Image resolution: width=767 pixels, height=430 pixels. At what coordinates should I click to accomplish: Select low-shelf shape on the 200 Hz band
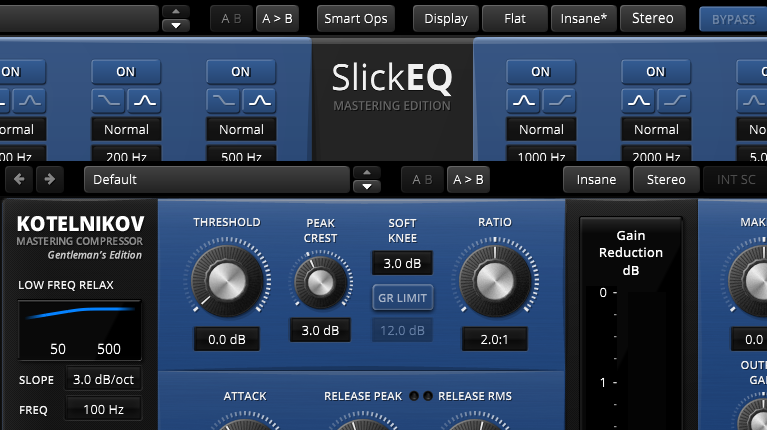[108, 100]
